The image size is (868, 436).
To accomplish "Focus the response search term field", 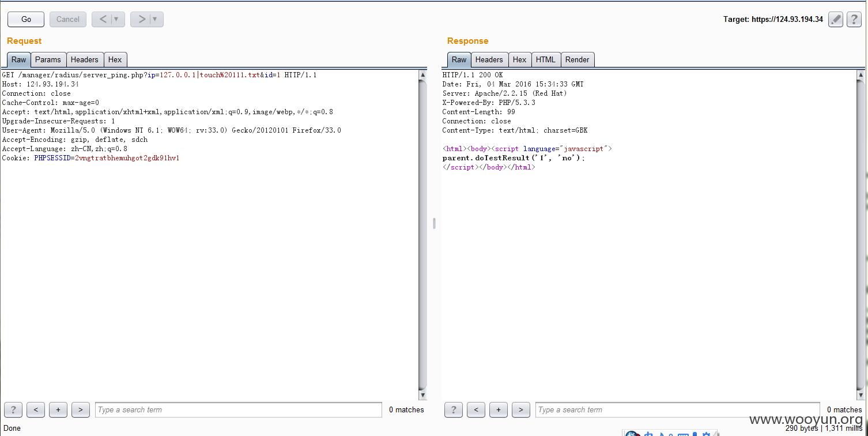I will [x=677, y=409].
